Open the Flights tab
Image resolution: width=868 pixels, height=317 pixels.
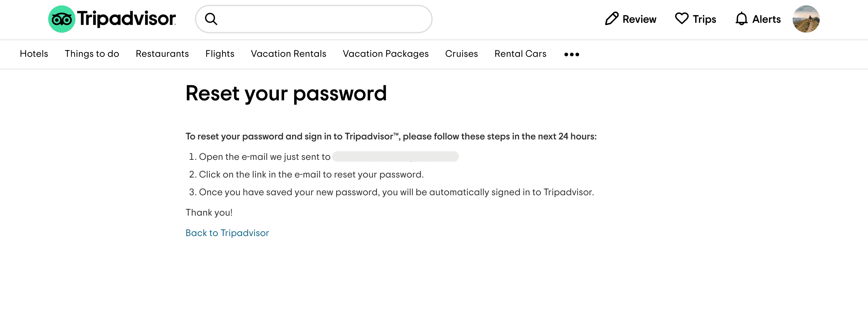220,54
